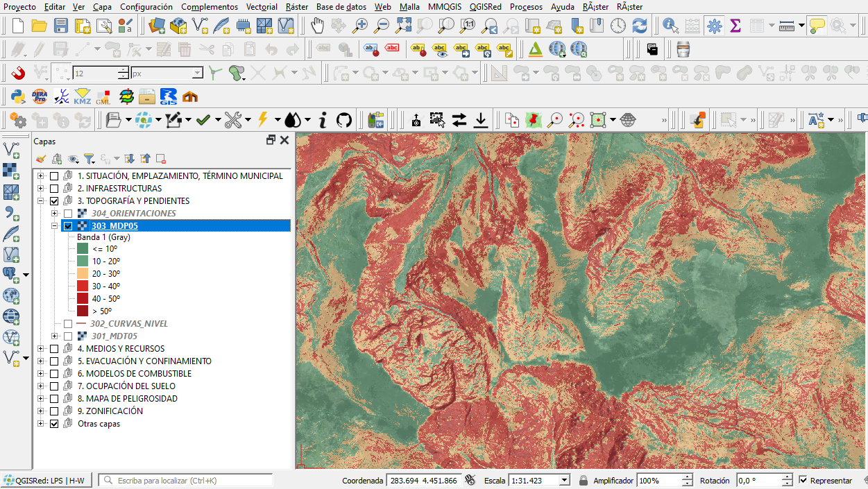868x489 pixels.
Task: Open the Layer Styling panel brush icon
Action: (41, 158)
